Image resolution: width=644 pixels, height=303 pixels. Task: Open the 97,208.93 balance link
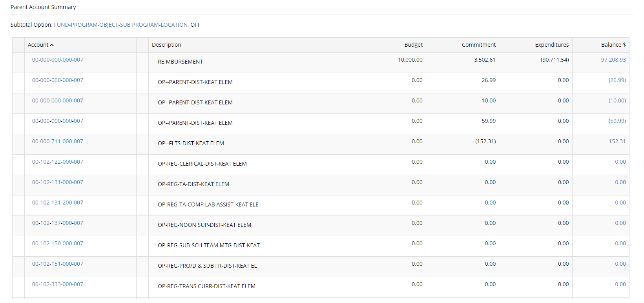(x=613, y=60)
